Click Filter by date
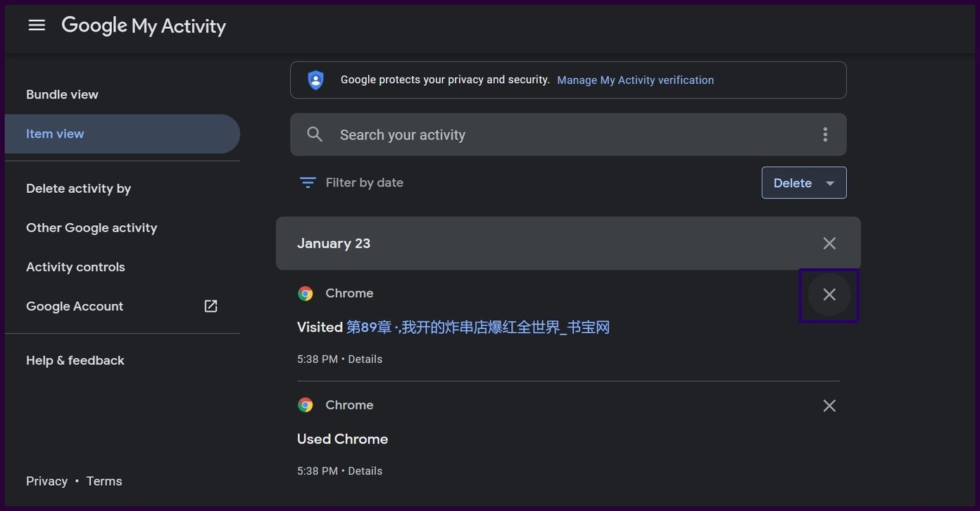This screenshot has width=980, height=511. [x=365, y=183]
